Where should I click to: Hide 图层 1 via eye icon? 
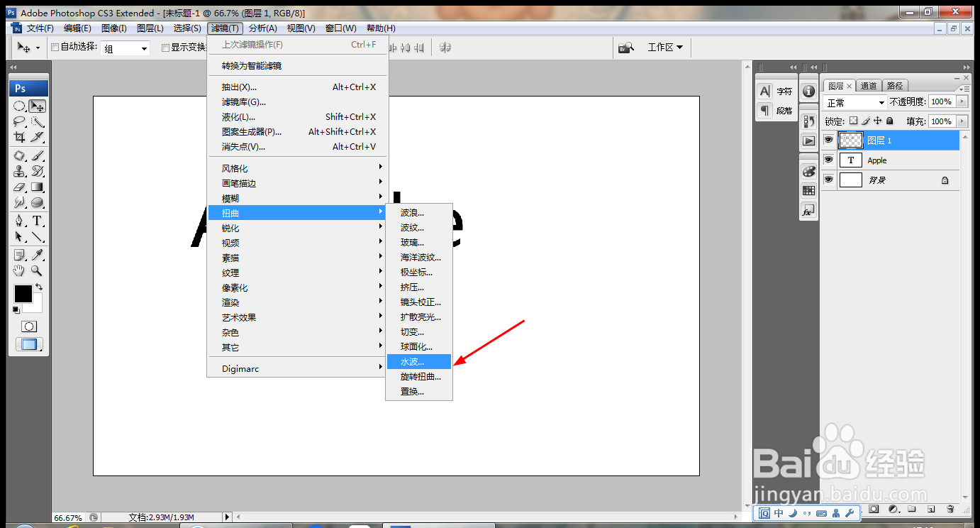coord(828,141)
